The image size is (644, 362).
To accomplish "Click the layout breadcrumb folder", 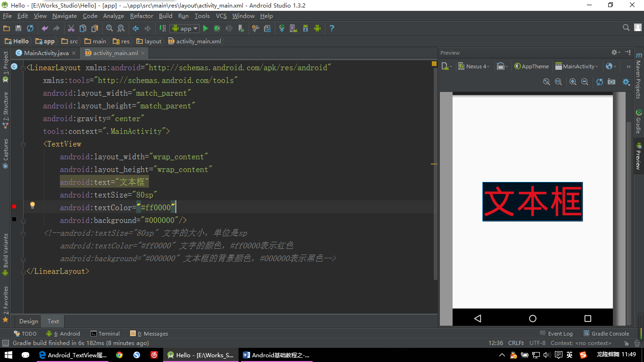I will coord(149,41).
